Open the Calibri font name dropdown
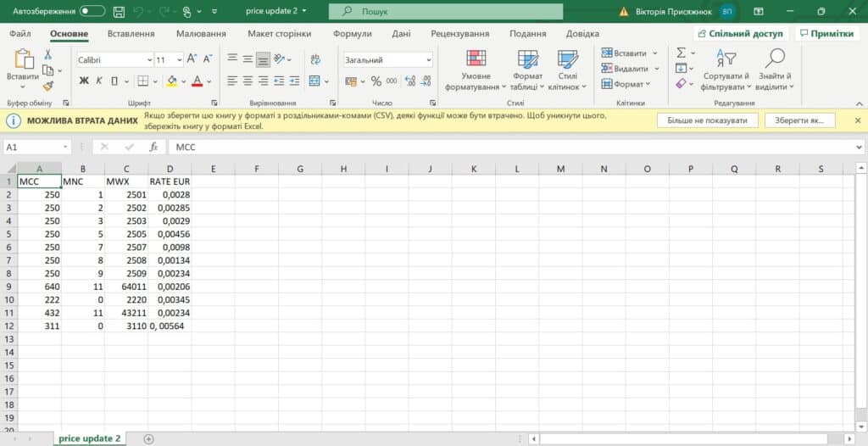 [x=114, y=60]
